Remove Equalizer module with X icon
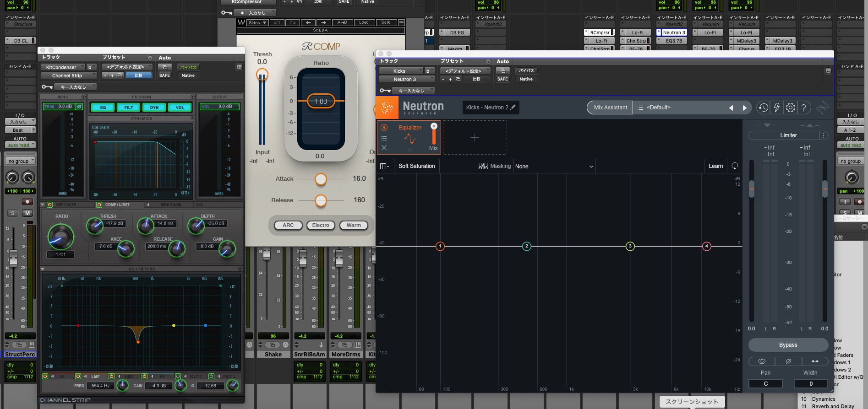The height and width of the screenshot is (409, 868). click(384, 148)
